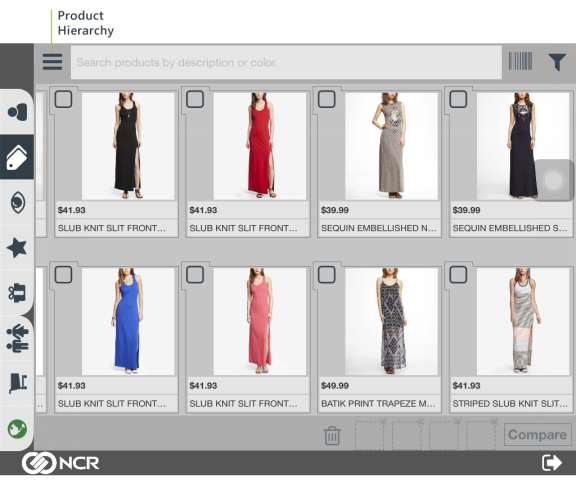Image resolution: width=576 pixels, height=482 pixels.
Task: Open the red slub knit dress thumbnail
Action: pyautogui.click(x=260, y=146)
